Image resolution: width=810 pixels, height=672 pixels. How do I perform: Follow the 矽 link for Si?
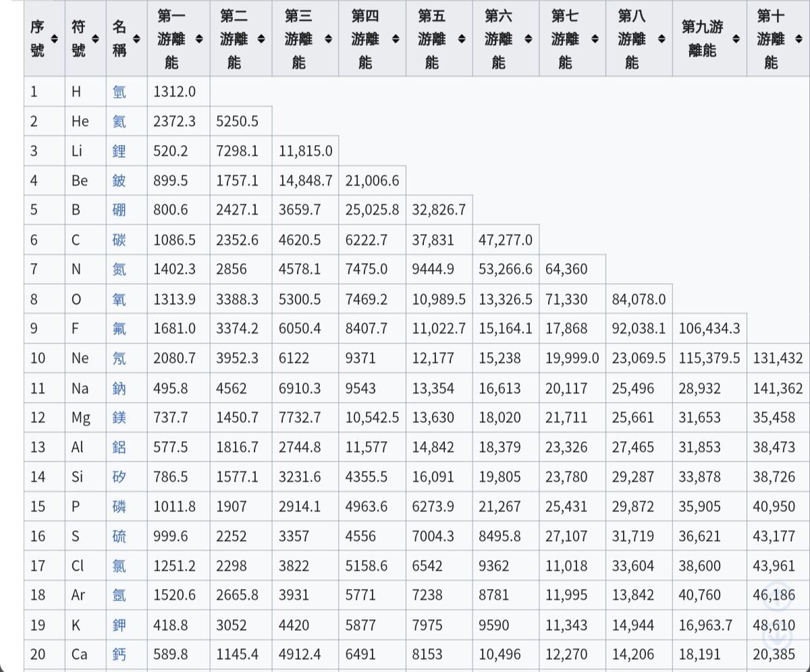coord(119,478)
